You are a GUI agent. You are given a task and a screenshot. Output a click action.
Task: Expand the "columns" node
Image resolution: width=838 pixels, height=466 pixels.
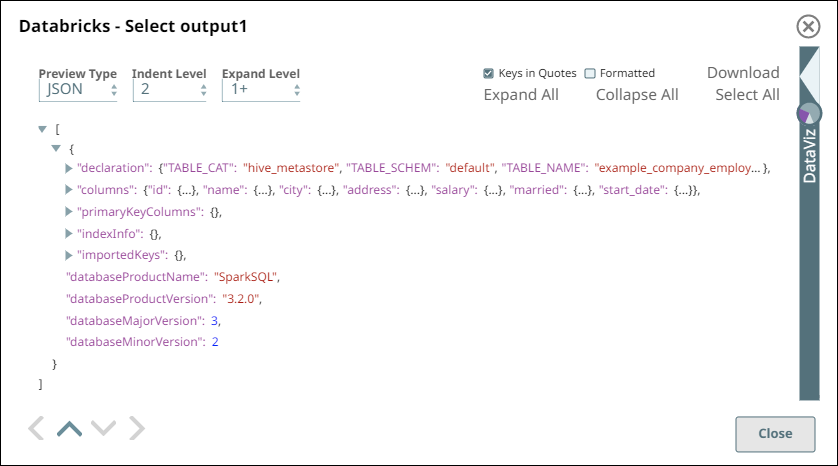pos(69,190)
